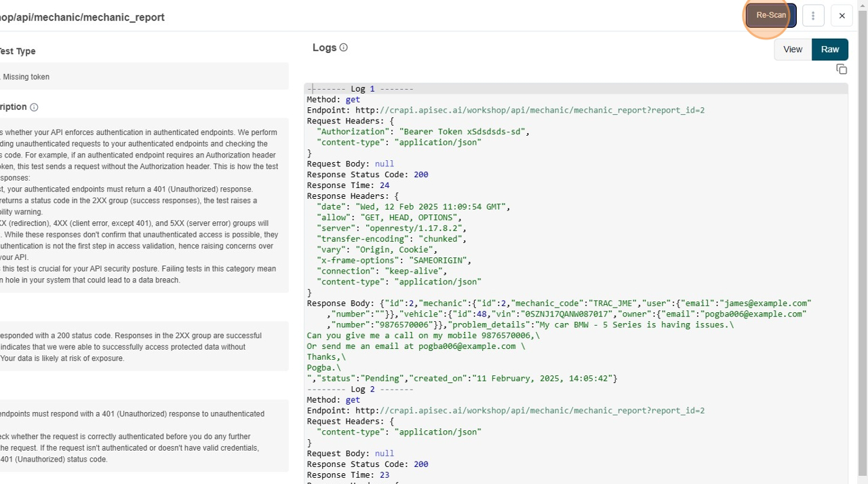Image resolution: width=868 pixels, height=484 pixels.
Task: Click the Log 1 separator header line
Action: coord(360,89)
